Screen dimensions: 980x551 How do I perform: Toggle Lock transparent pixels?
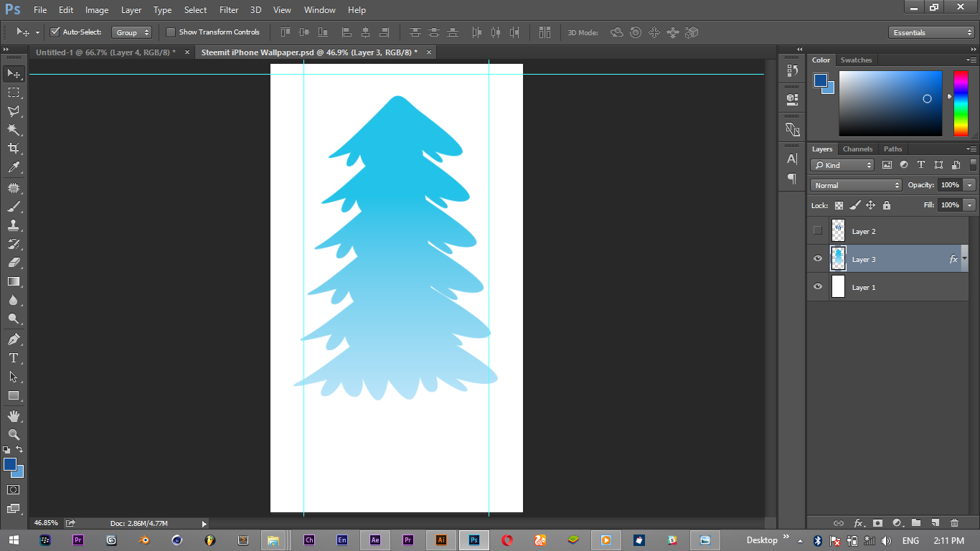839,205
